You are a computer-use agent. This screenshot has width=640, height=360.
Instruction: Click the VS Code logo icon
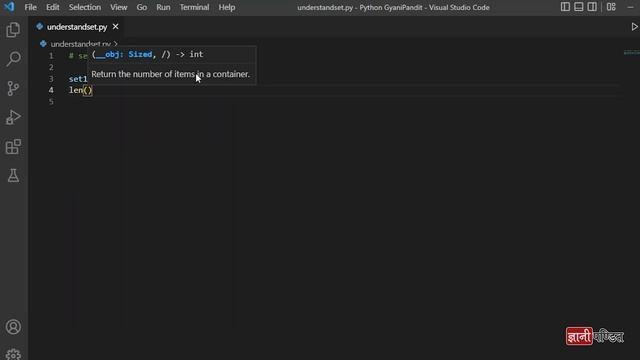9,7
